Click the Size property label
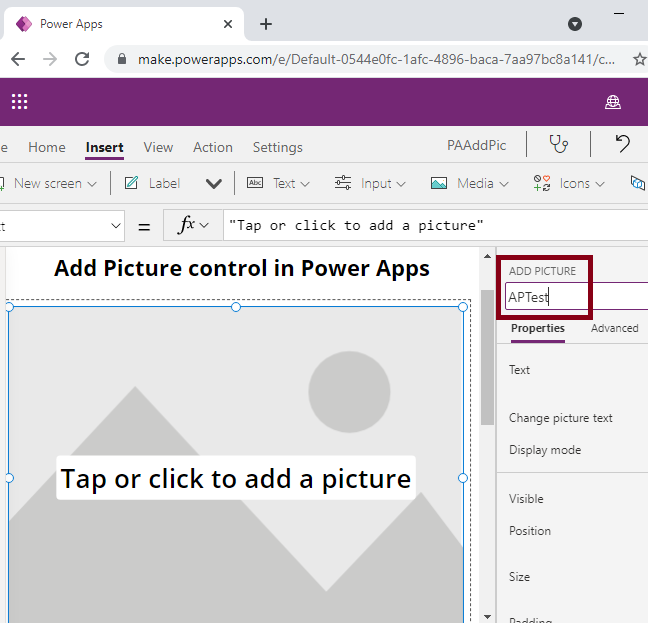This screenshot has height=623, width=648. pyautogui.click(x=519, y=576)
